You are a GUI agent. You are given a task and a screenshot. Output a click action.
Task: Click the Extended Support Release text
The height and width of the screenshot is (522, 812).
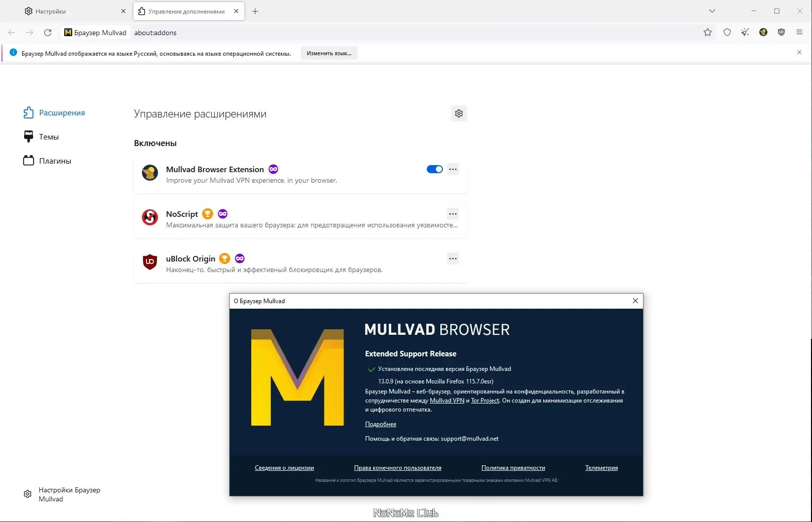(x=411, y=354)
